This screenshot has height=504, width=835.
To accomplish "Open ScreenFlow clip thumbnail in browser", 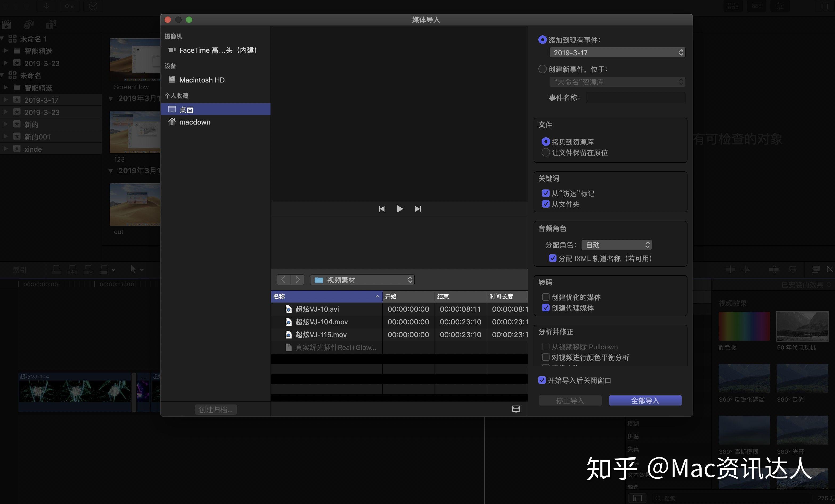I will [x=135, y=60].
